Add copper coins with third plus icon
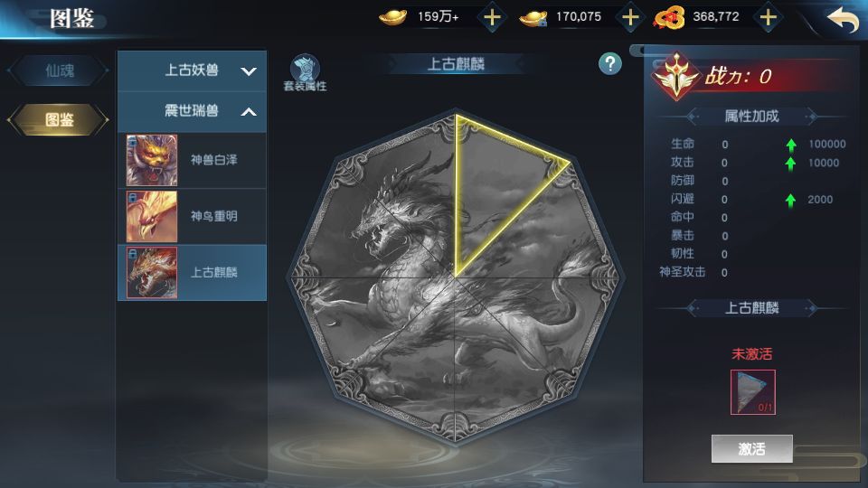The width and height of the screenshot is (868, 488). click(768, 17)
